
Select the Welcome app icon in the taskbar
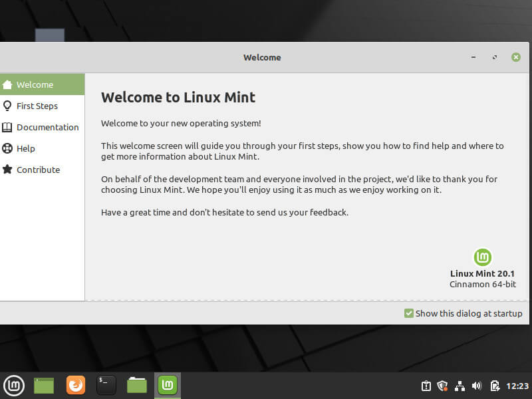(x=167, y=385)
